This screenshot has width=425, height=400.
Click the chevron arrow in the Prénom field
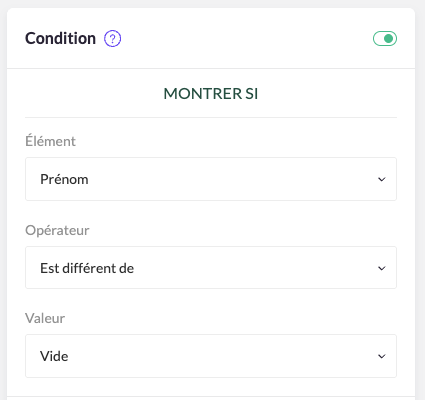(x=382, y=179)
